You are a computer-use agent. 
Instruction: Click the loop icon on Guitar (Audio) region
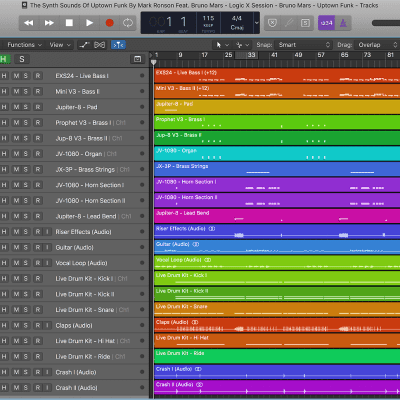[x=196, y=244]
